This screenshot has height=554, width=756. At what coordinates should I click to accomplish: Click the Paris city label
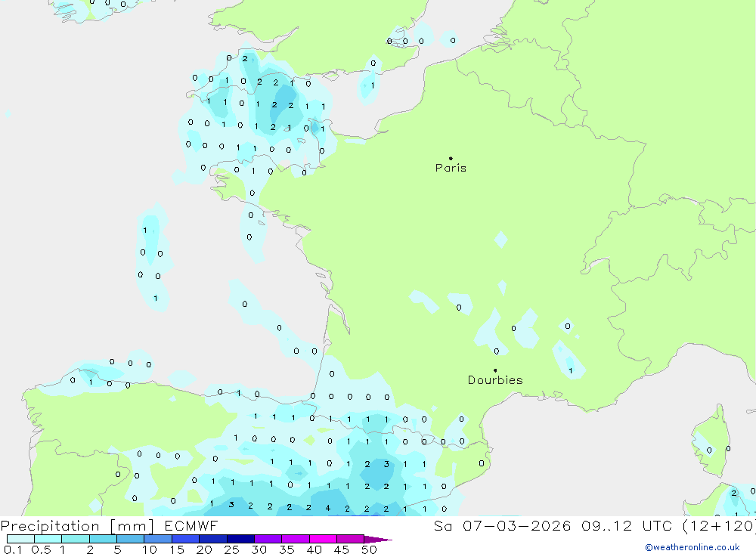451,168
